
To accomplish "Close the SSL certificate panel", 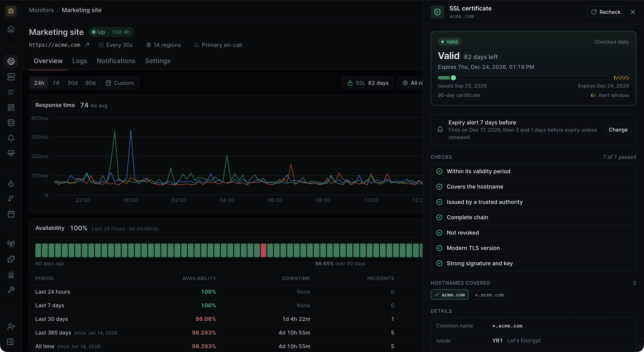I will [x=633, y=12].
